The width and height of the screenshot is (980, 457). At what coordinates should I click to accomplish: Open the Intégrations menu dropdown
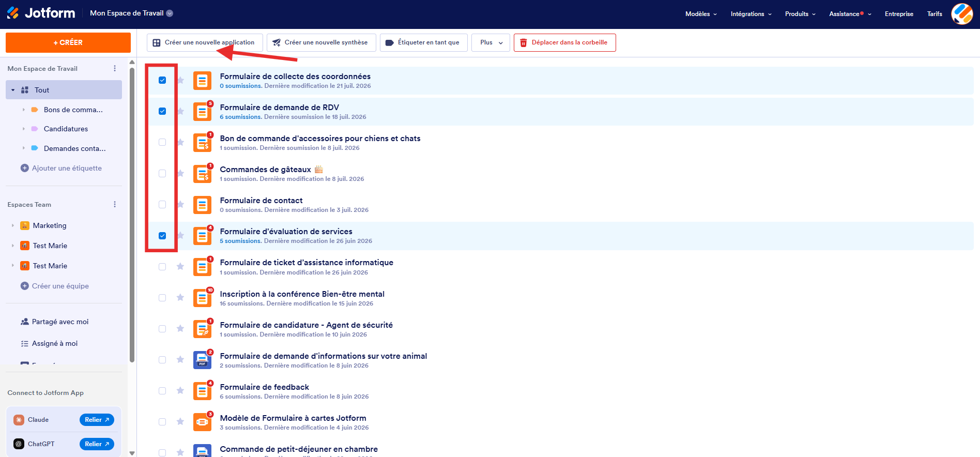click(x=751, y=14)
